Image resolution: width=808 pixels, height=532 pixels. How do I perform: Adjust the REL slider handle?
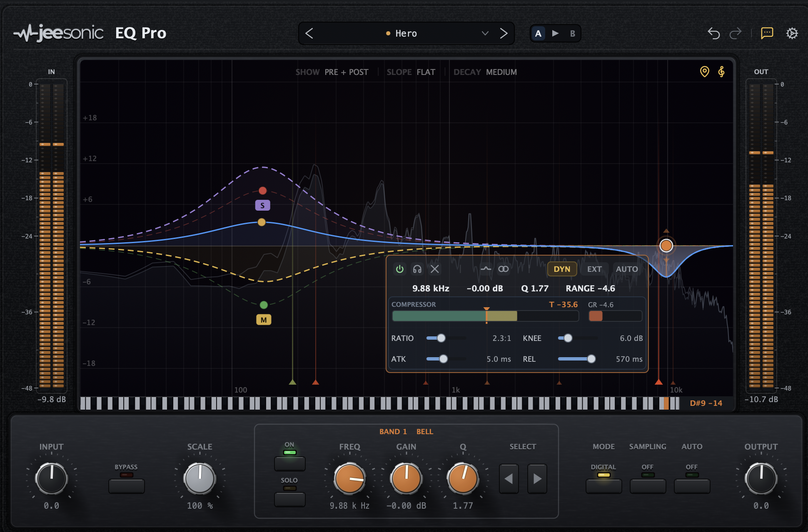tap(591, 359)
